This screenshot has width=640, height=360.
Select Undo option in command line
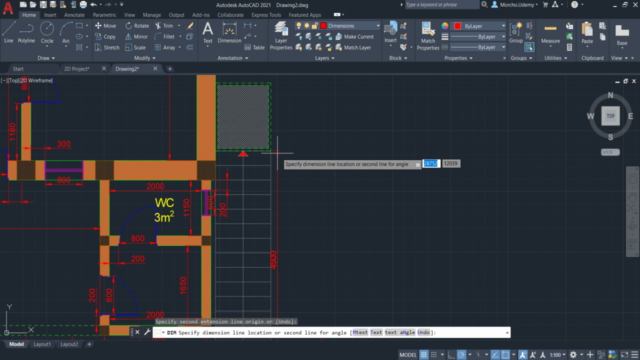tap(424, 332)
